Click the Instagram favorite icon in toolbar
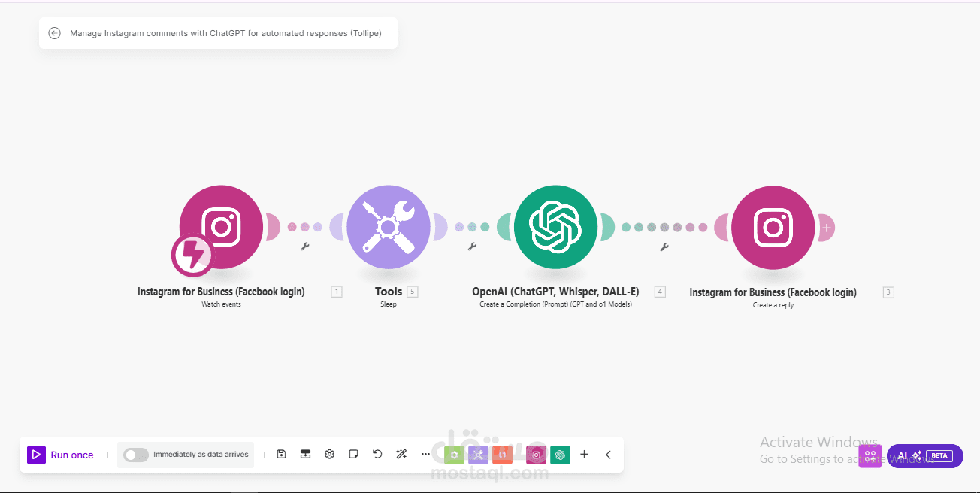 pos(536,455)
